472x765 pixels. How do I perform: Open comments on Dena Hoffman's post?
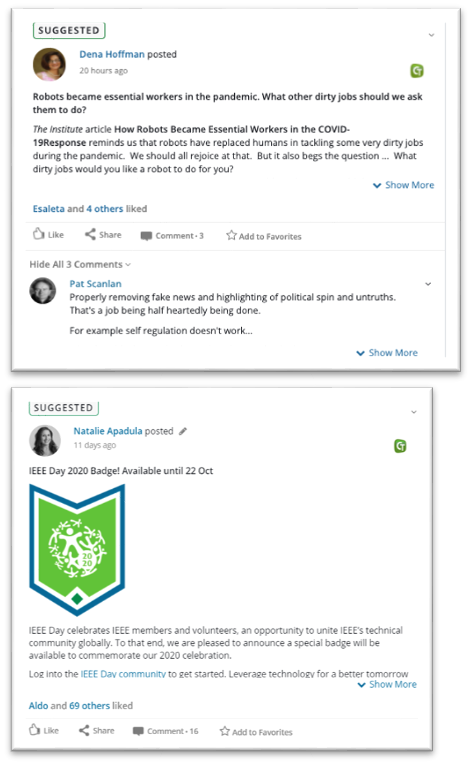[172, 236]
